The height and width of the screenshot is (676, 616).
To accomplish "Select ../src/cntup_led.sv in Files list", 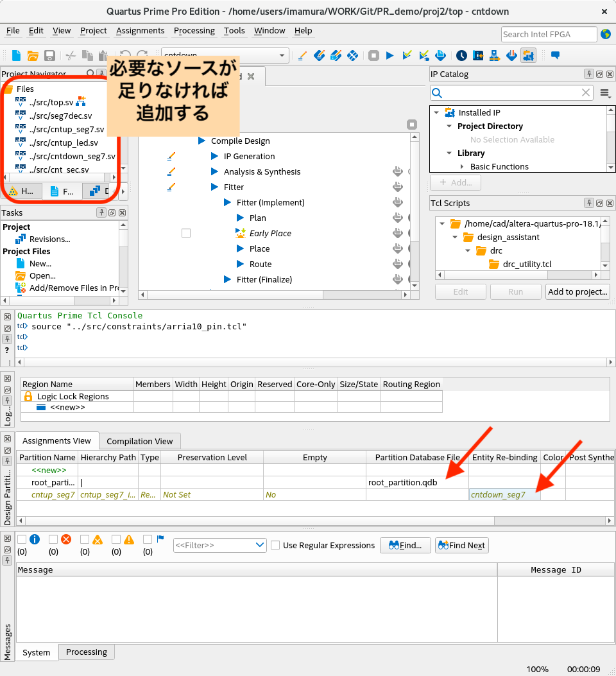I will (64, 143).
